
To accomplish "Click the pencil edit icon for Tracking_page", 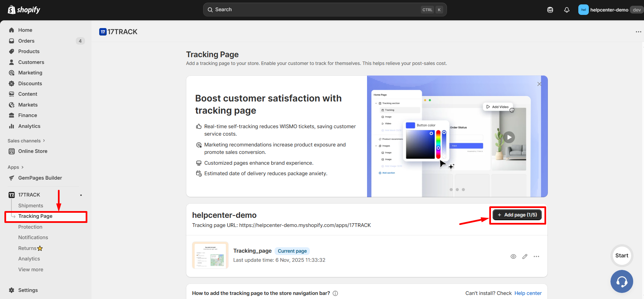I will tap(525, 256).
